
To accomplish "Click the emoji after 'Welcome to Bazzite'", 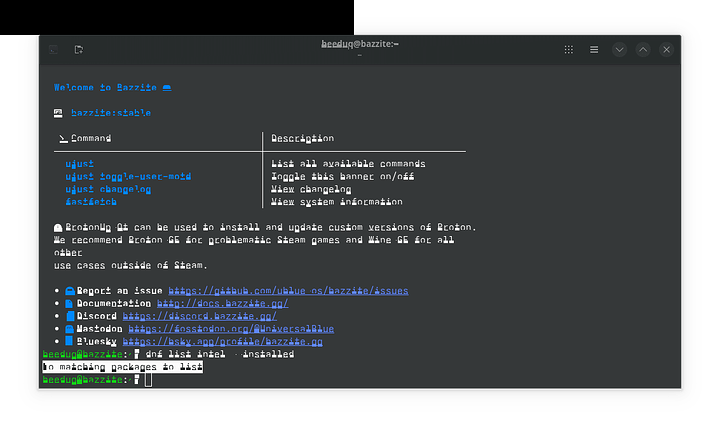I will (167, 88).
